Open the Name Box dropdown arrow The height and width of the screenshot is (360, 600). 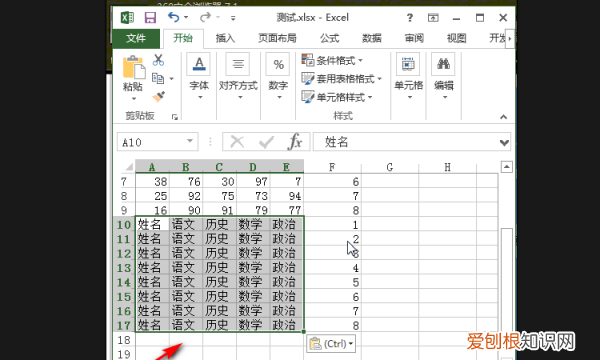tap(190, 142)
